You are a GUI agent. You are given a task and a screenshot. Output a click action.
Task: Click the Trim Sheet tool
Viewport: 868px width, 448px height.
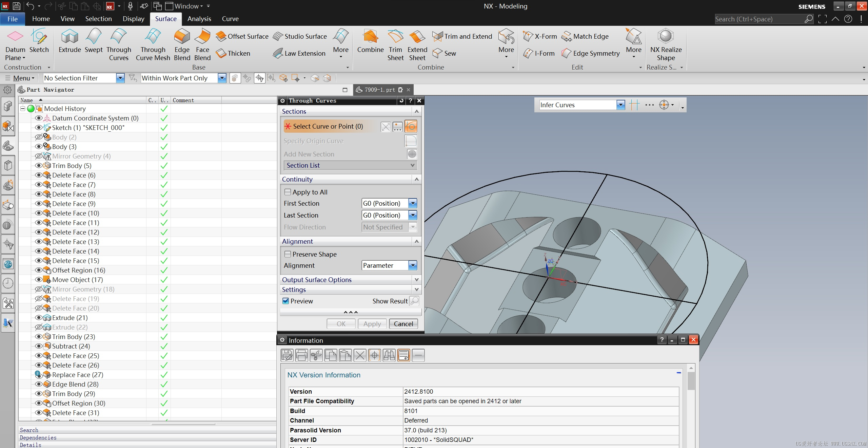[395, 45]
